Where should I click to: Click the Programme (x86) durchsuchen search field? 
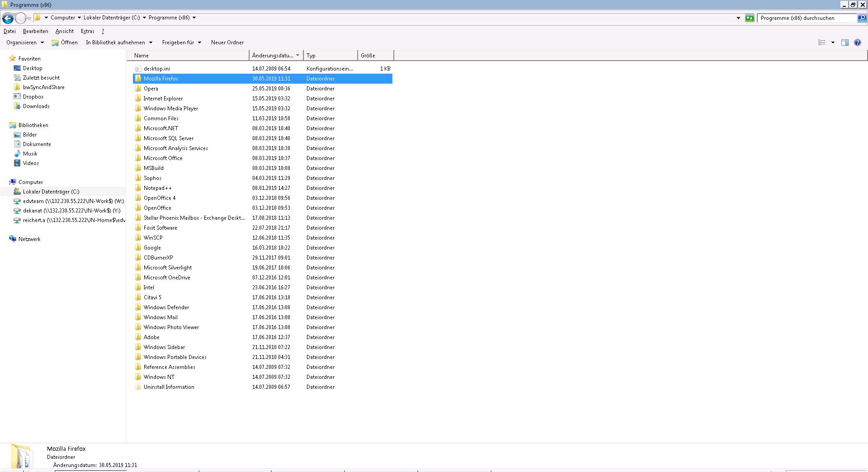(807, 18)
